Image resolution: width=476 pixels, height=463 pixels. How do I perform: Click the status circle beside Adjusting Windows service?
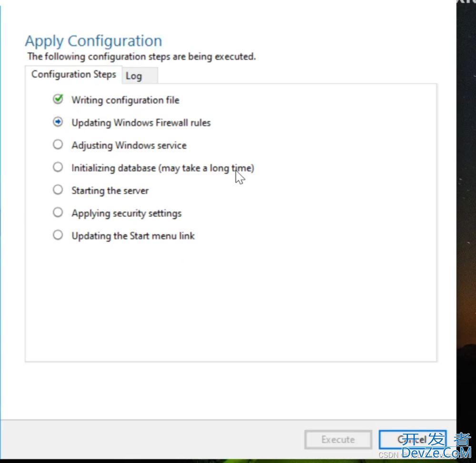coord(58,145)
